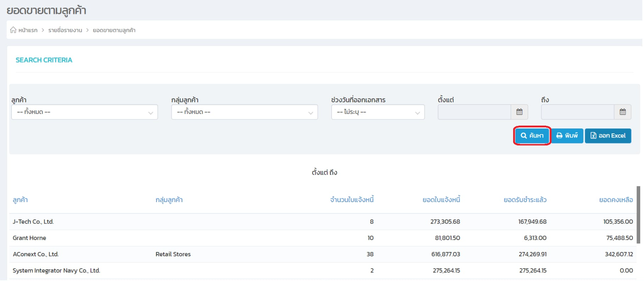644x281 pixels.
Task: Go to หน้าแรก breadcrumb link
Action: [x=28, y=30]
